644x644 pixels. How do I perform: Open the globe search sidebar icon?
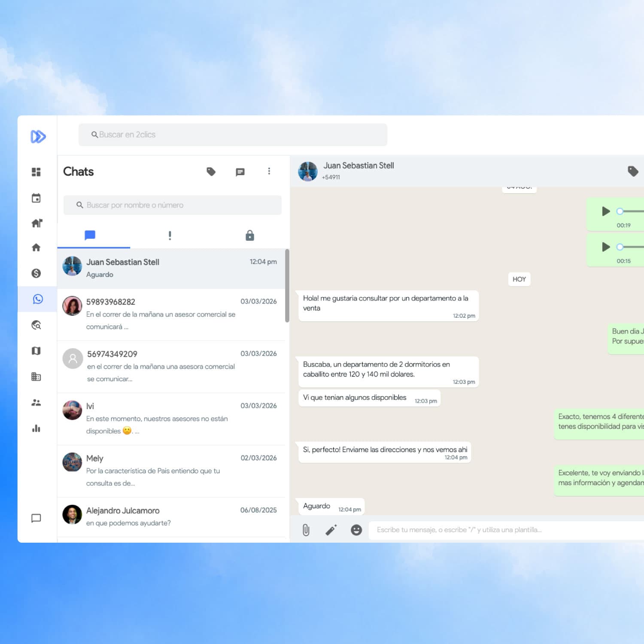point(36,325)
